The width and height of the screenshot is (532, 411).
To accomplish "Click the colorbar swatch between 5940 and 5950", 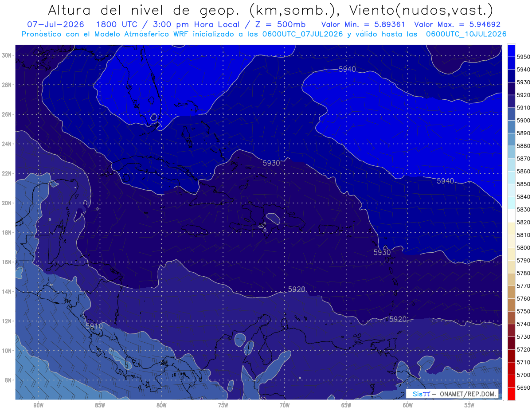I will pos(511,63).
